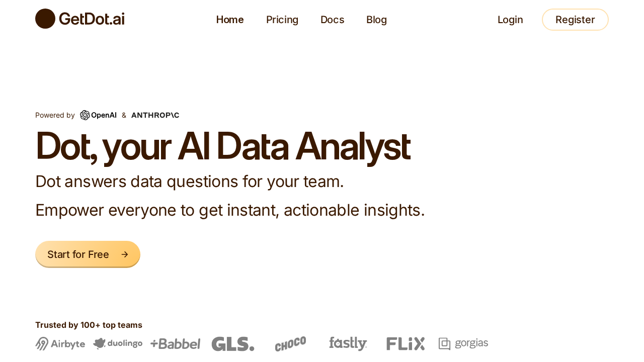Click the Login link
The width and height of the screenshot is (644, 362).
point(510,19)
